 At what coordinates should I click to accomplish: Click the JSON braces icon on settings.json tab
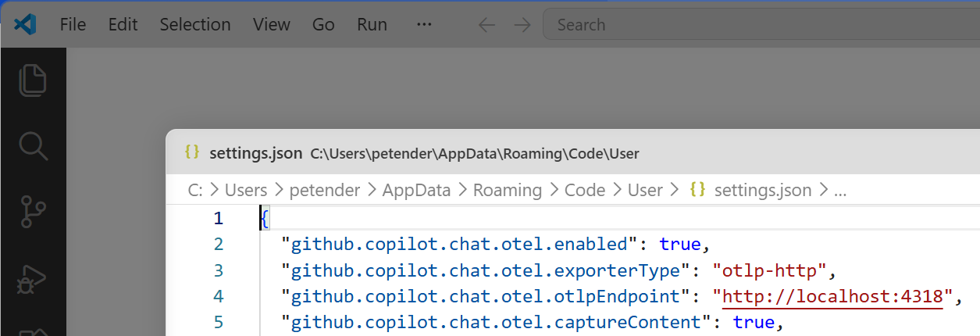point(192,152)
